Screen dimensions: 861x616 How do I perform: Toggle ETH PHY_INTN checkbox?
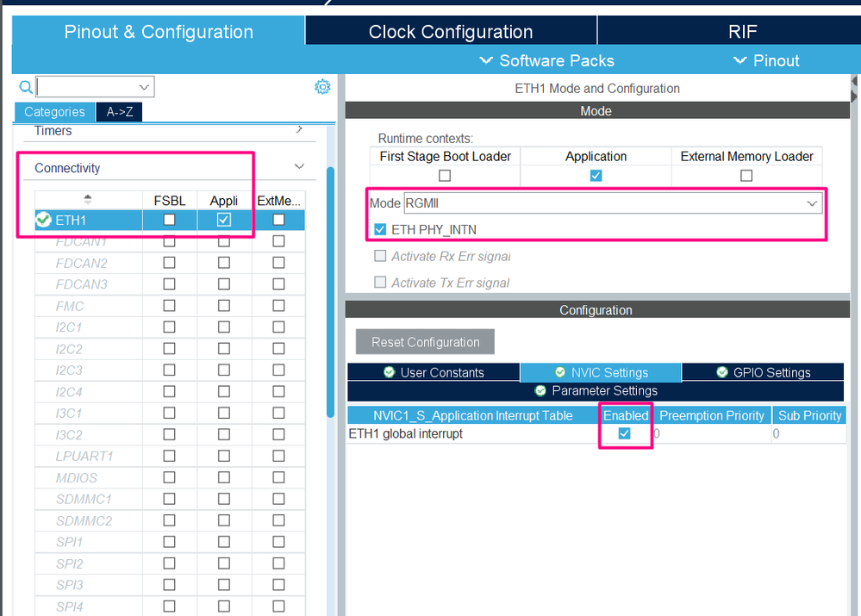[x=380, y=229]
